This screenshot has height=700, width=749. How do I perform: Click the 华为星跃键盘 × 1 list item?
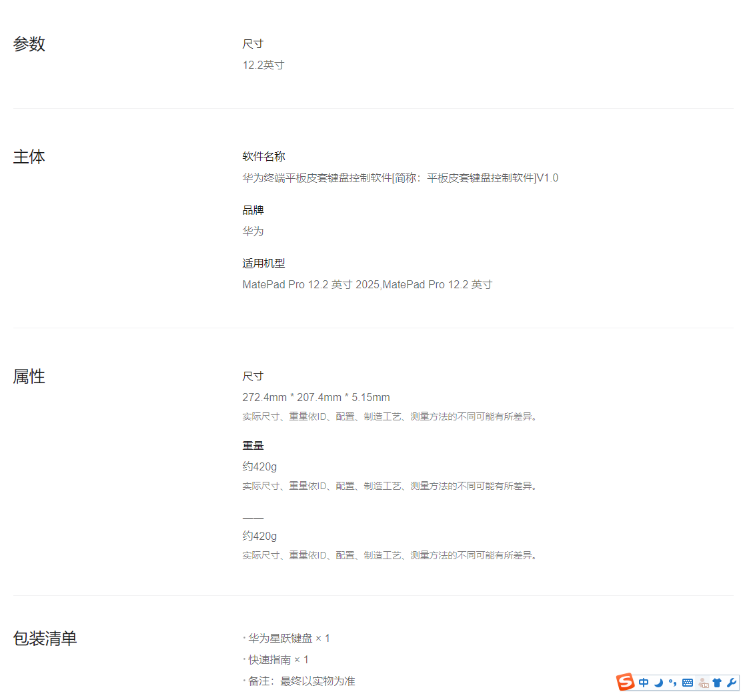coord(287,639)
